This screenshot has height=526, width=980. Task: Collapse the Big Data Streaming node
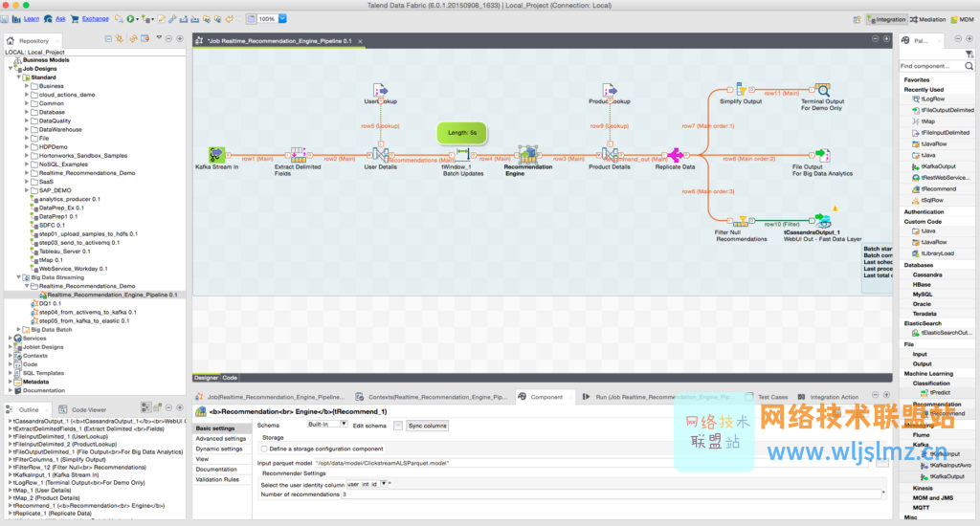tap(19, 277)
